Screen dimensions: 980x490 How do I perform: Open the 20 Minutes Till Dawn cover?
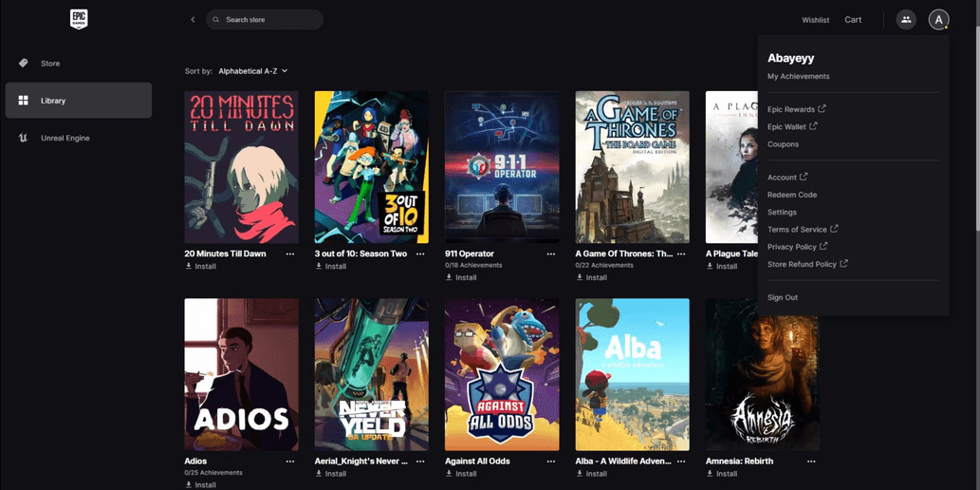[x=241, y=167]
